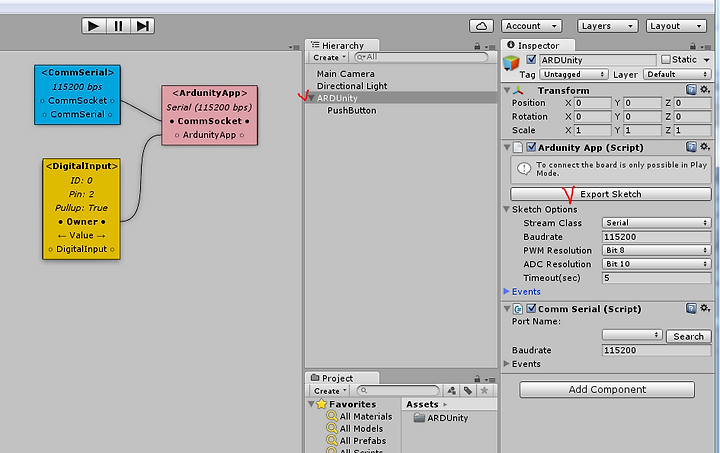Open the Static options dropdown arrow
Viewport: 720px width, 453px height.
(707, 60)
